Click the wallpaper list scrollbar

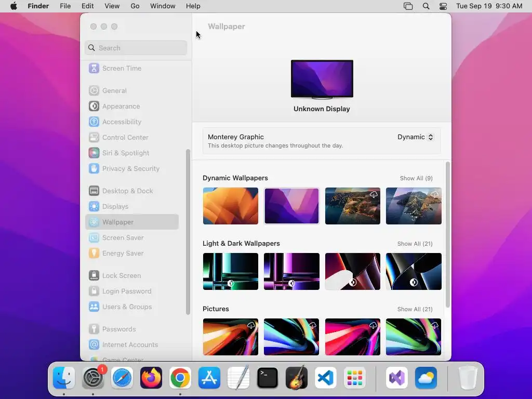coord(448,235)
